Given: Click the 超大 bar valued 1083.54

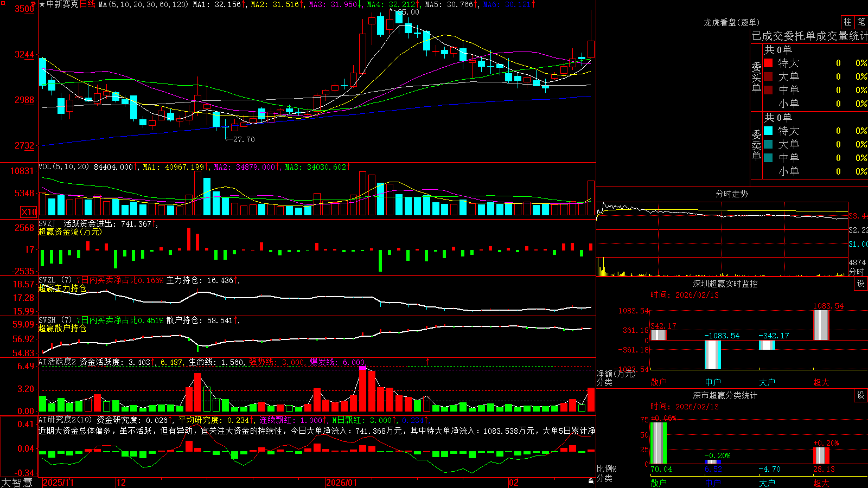Looking at the screenshot, I should [821, 325].
